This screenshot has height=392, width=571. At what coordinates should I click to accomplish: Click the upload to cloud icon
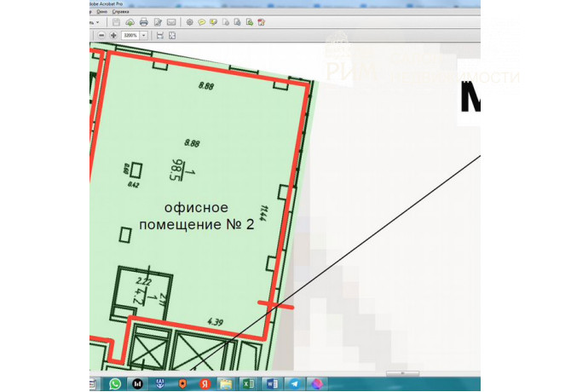click(x=129, y=21)
